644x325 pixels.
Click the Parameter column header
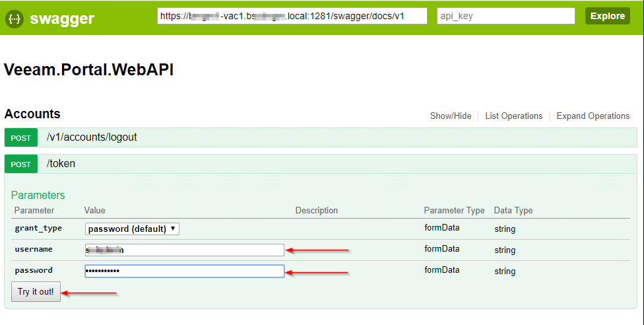click(34, 210)
